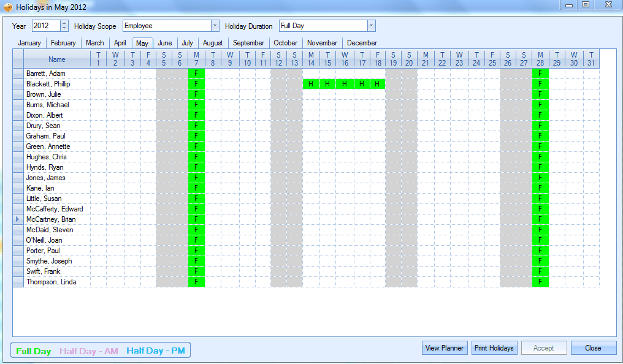
Task: Click the Year input field
Action: click(46, 26)
